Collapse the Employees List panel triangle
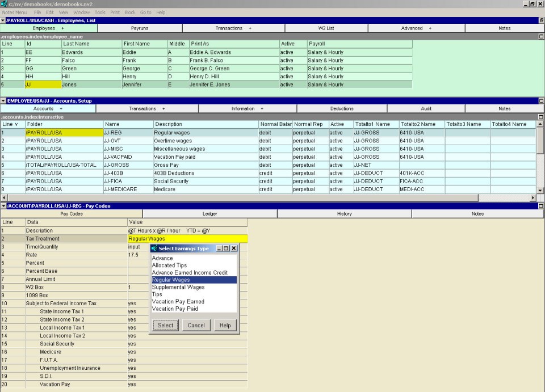Screen dimensions: 545x392 tap(3, 20)
